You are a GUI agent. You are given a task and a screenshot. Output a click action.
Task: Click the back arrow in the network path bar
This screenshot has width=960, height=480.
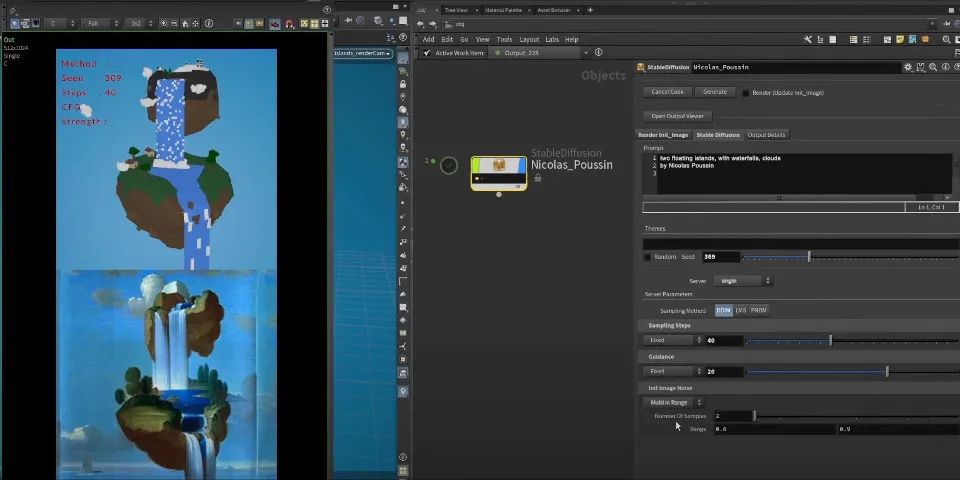click(422, 24)
